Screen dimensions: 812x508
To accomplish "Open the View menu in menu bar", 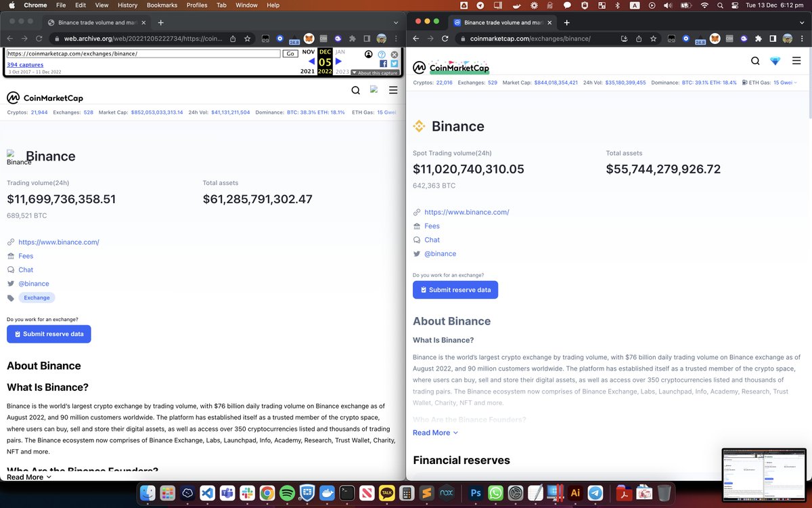I will point(101,5).
